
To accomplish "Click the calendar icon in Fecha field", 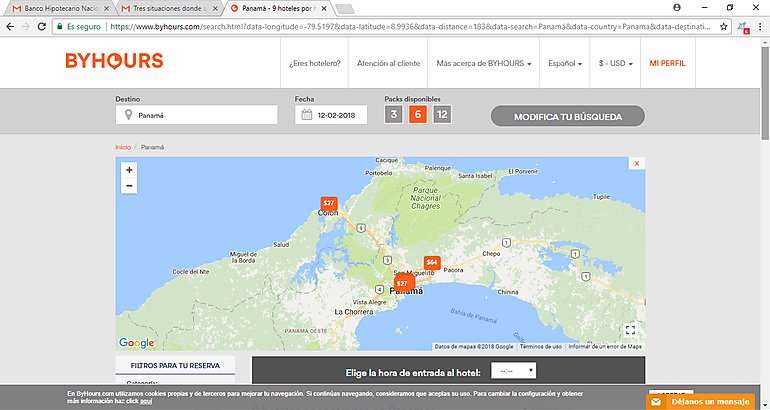I will pyautogui.click(x=307, y=115).
